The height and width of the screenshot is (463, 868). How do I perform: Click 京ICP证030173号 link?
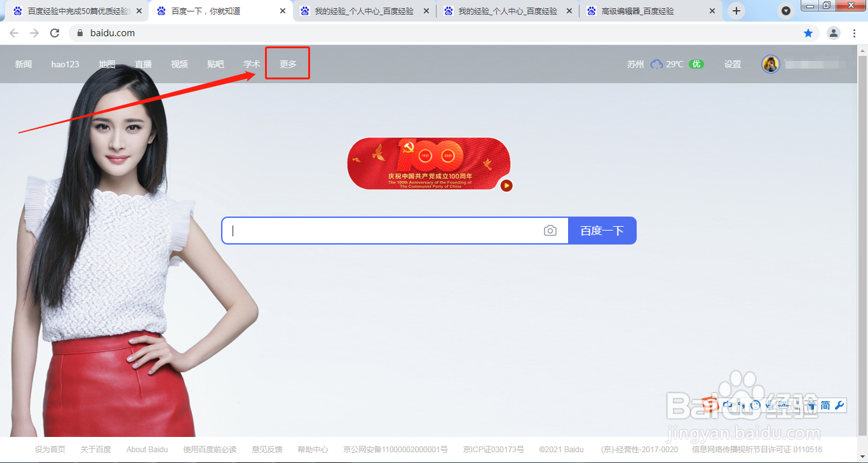(494, 450)
